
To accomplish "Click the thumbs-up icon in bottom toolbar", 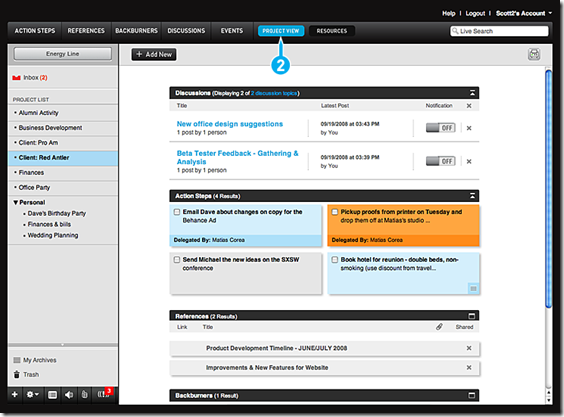I will [x=85, y=395].
